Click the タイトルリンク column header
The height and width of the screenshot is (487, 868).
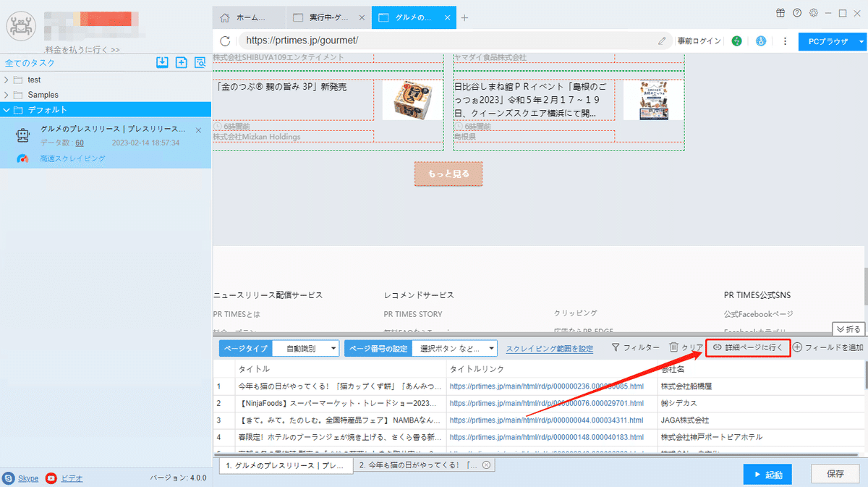click(477, 369)
